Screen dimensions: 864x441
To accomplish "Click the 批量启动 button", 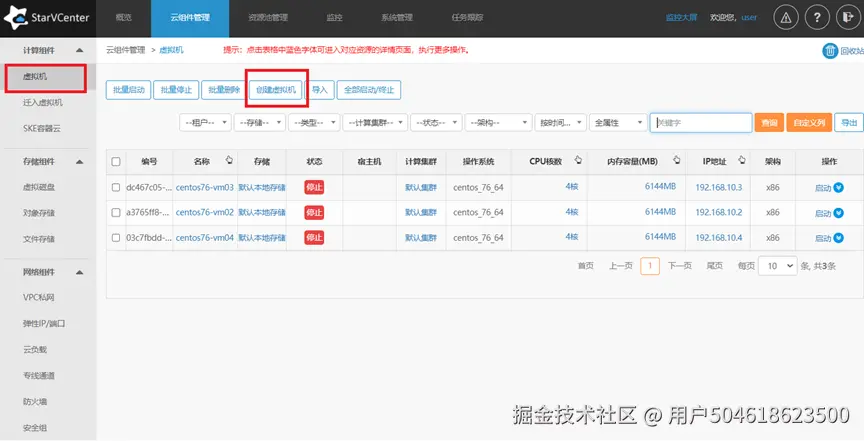I will (128, 90).
